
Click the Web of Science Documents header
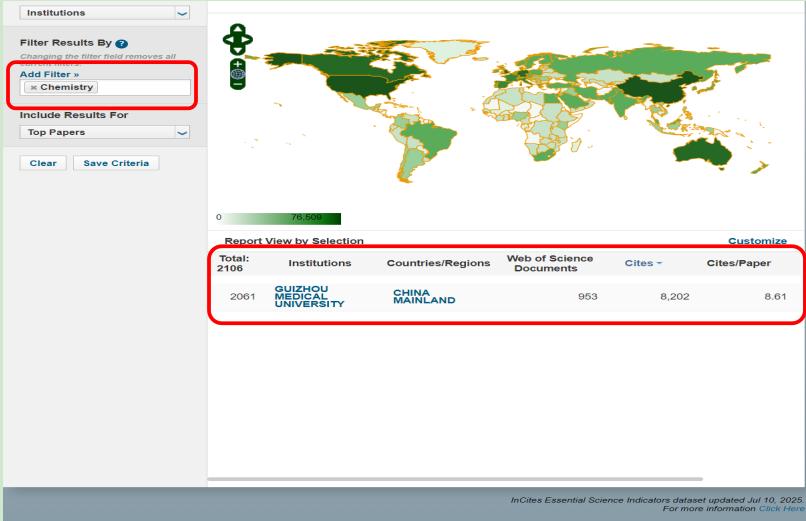(549, 263)
